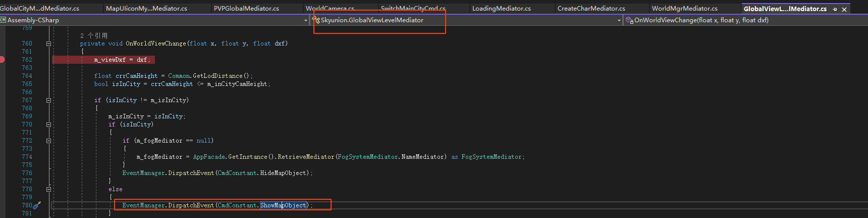
Task: Click the method icon beside OnWorldViewChange
Action: coord(629,20)
